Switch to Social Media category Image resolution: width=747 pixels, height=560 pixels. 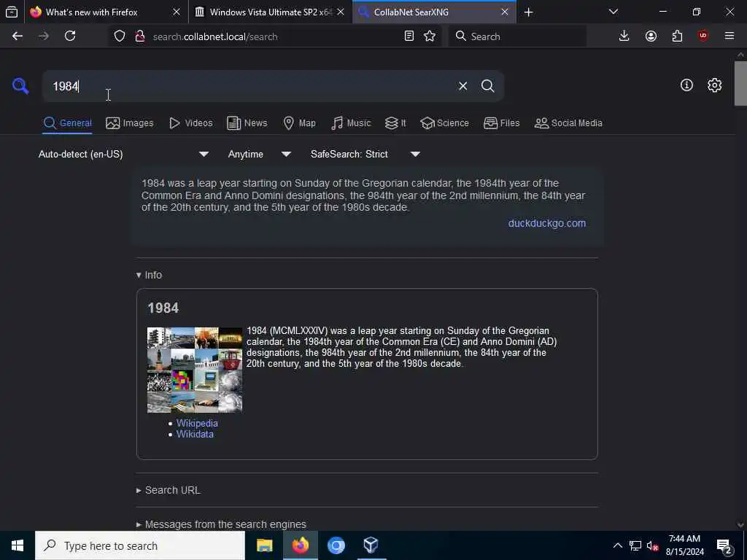[568, 122]
